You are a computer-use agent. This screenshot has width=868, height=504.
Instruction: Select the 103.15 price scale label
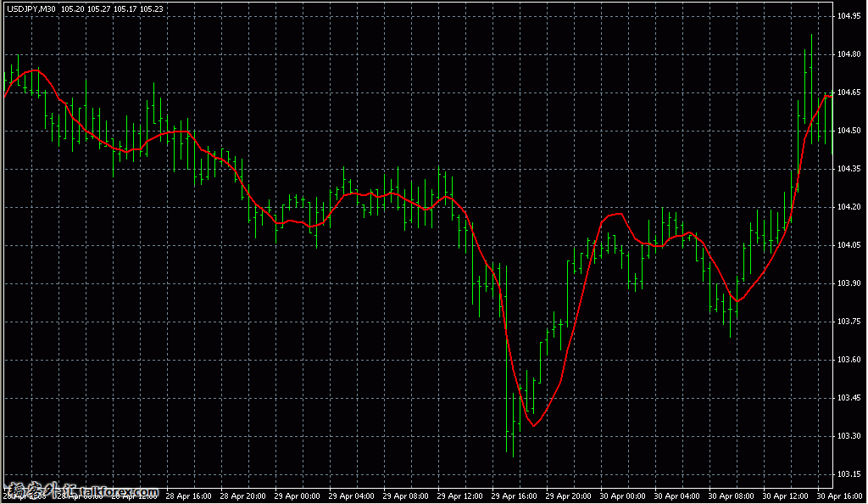tap(849, 474)
